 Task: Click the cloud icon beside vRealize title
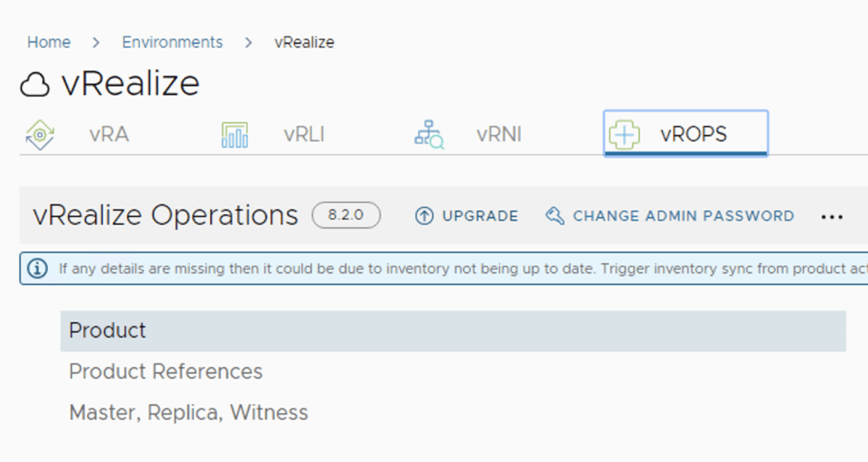(35, 85)
